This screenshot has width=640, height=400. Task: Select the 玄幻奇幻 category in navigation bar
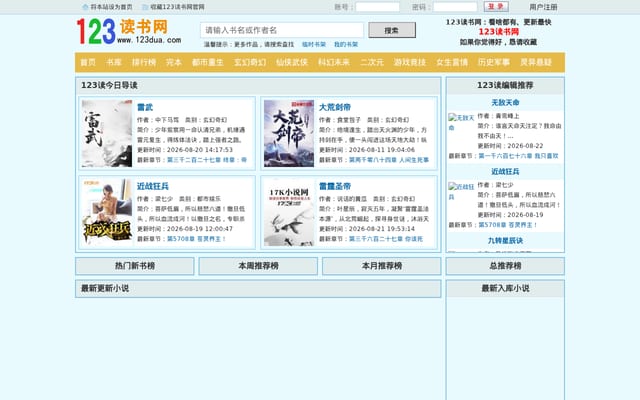point(250,62)
